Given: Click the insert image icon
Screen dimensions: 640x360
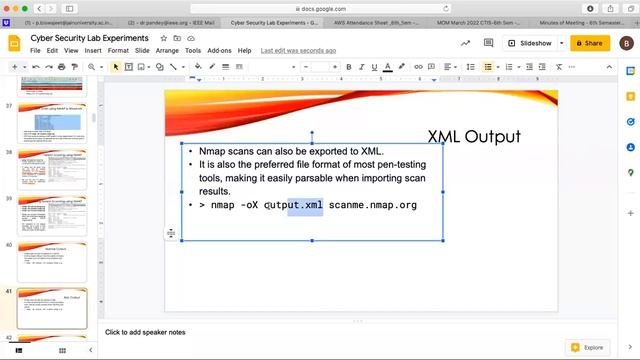Looking at the screenshot, I should [141, 67].
